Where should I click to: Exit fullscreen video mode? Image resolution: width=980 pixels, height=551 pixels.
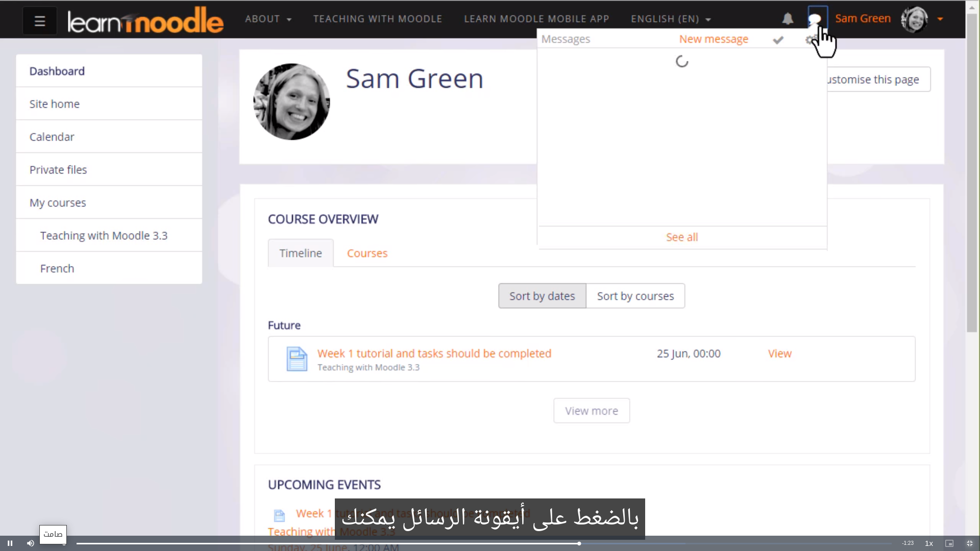[970, 543]
